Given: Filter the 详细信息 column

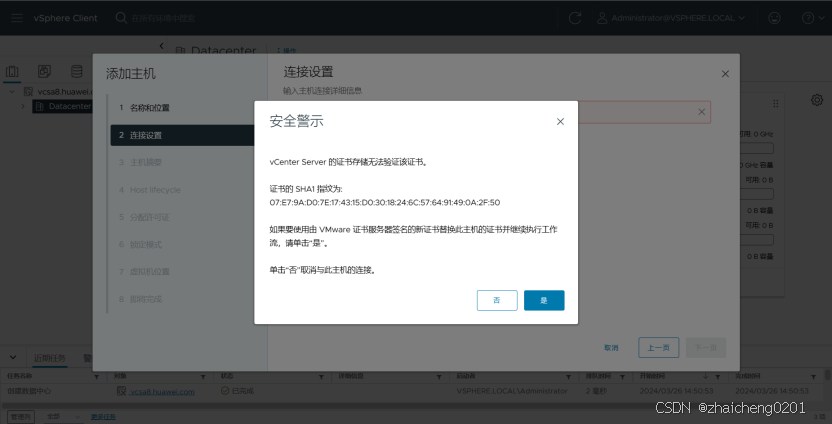Looking at the screenshot, I should click(439, 376).
